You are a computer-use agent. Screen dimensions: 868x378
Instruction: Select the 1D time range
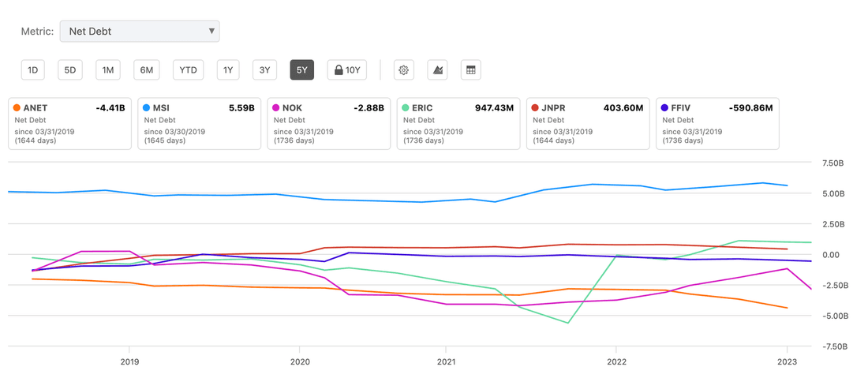point(33,70)
